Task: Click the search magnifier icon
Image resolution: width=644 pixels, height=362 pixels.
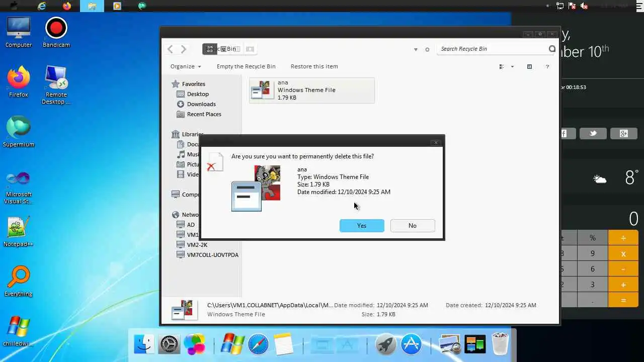Action: pos(552,49)
